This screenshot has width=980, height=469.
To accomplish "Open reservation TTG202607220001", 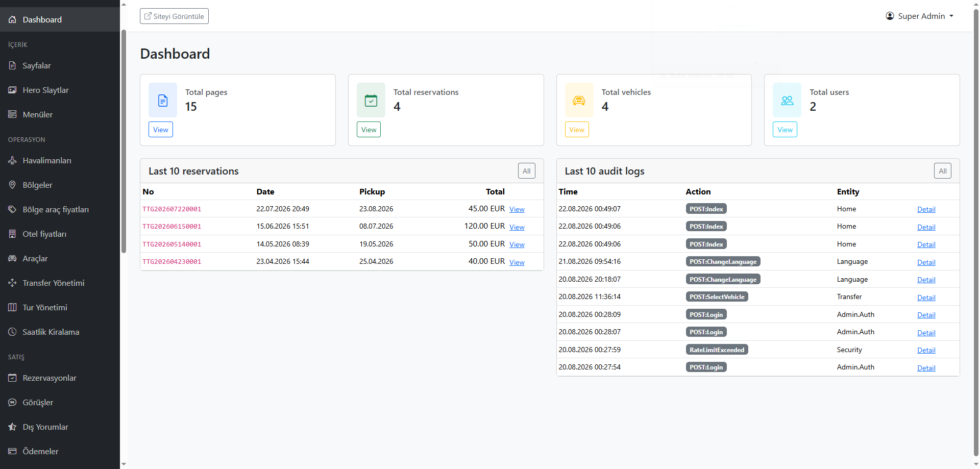I will tap(517, 209).
